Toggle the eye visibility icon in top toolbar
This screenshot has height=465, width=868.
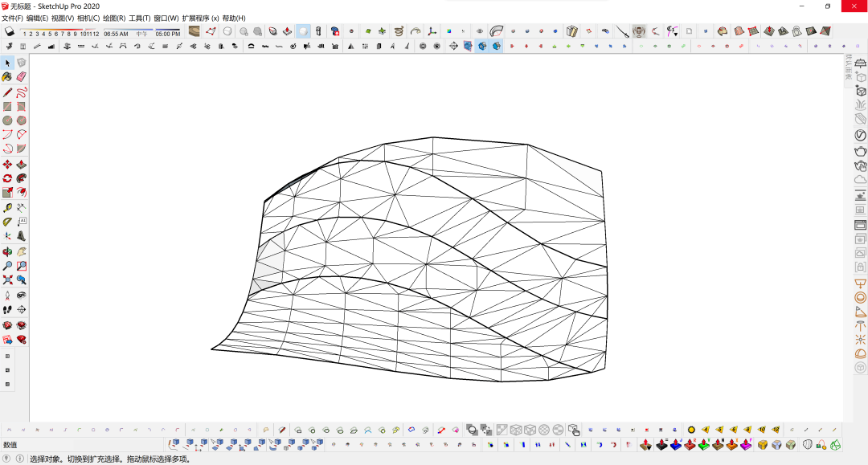coord(480,31)
